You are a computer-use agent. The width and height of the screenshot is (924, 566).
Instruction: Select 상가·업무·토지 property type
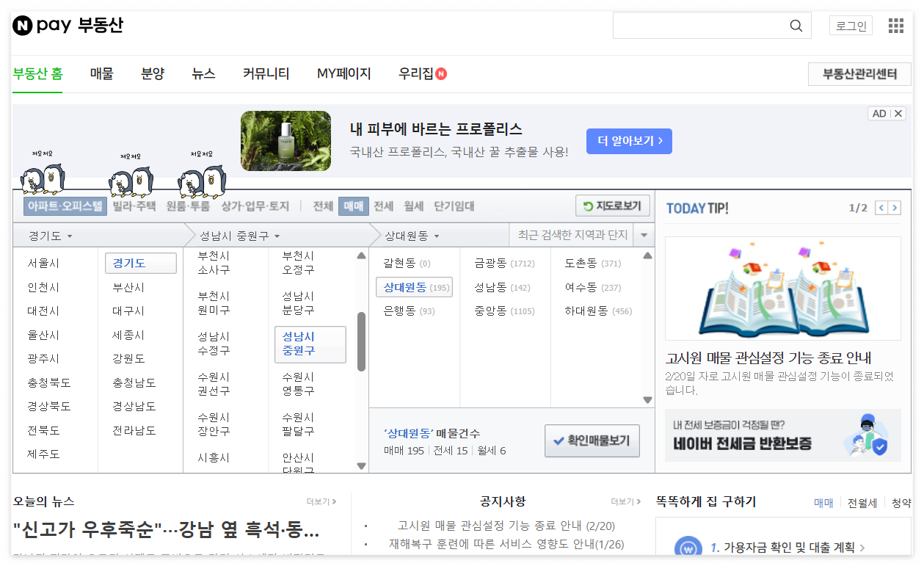[255, 206]
